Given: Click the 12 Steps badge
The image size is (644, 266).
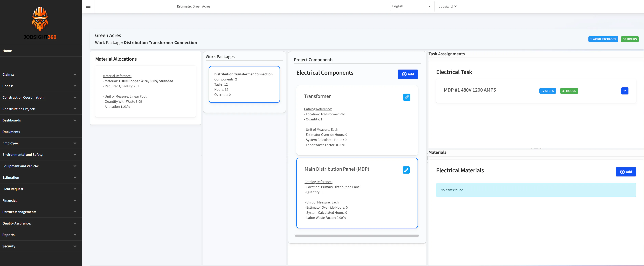Looking at the screenshot, I should pos(547,91).
